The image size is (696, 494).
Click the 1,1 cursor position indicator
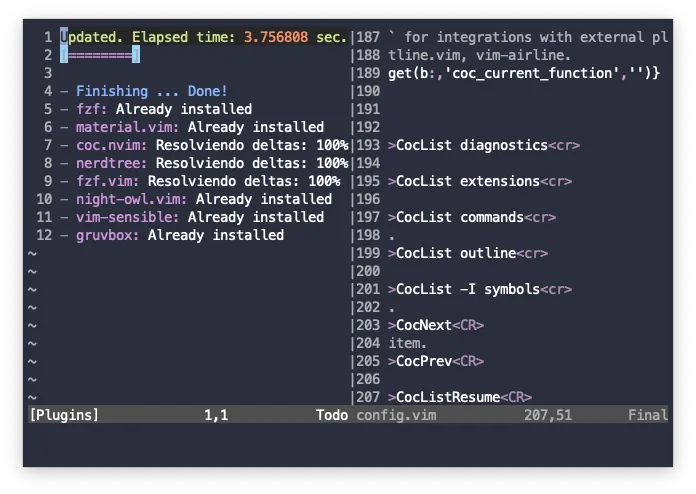[216, 415]
